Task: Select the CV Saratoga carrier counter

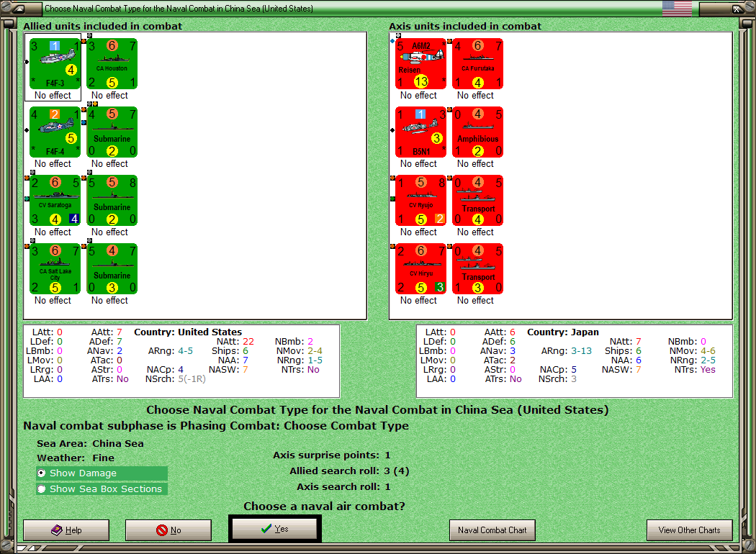Action: [x=55, y=201]
